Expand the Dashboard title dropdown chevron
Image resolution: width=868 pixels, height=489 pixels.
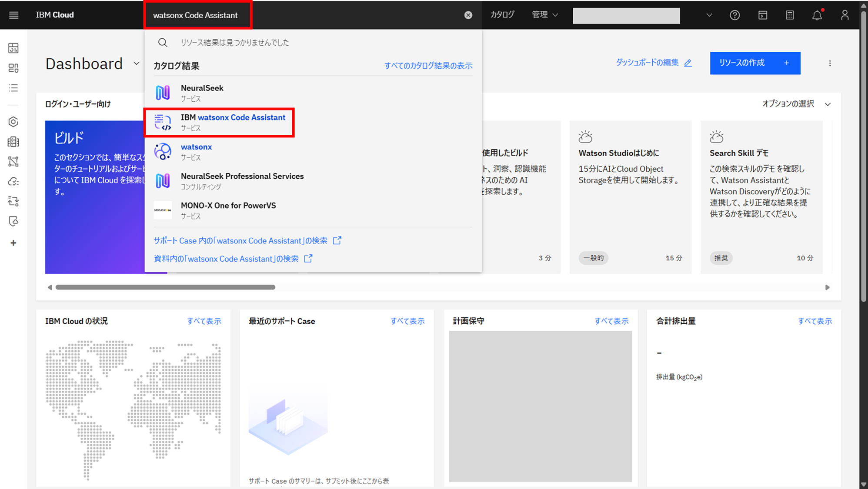pos(136,63)
